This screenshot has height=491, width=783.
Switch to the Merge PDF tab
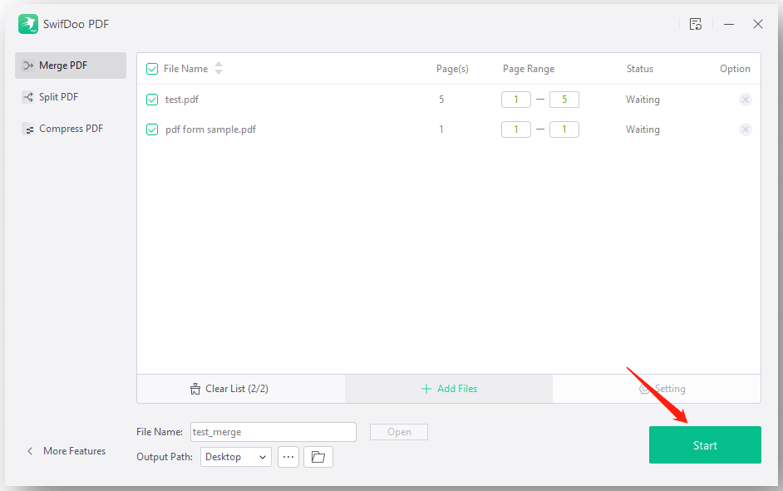pyautogui.click(x=70, y=65)
